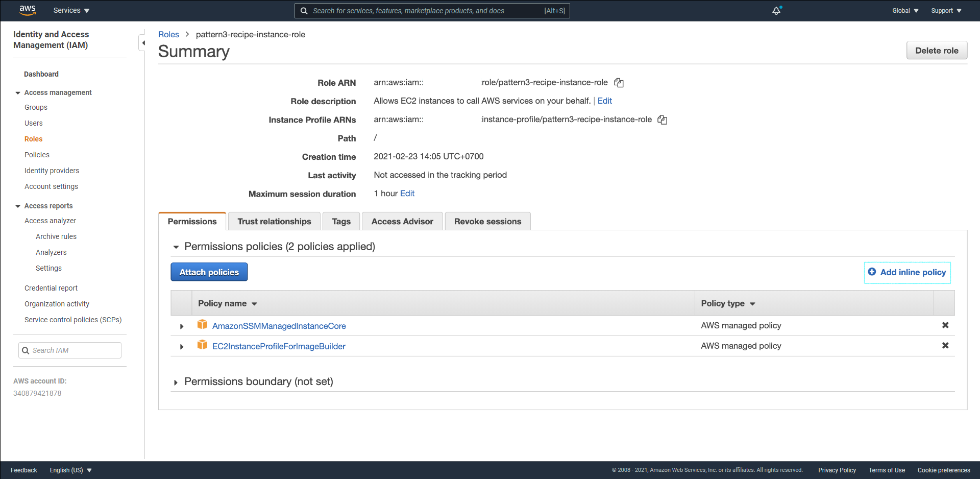Collapse the Access reports section

pos(18,206)
